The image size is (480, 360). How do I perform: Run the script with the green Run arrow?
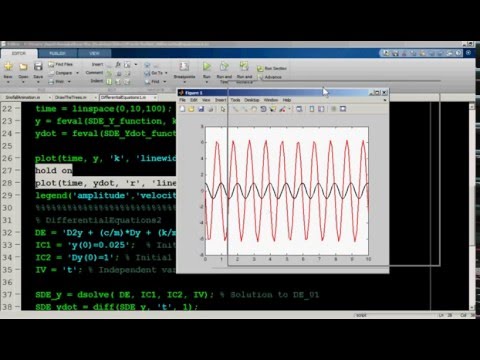point(207,66)
